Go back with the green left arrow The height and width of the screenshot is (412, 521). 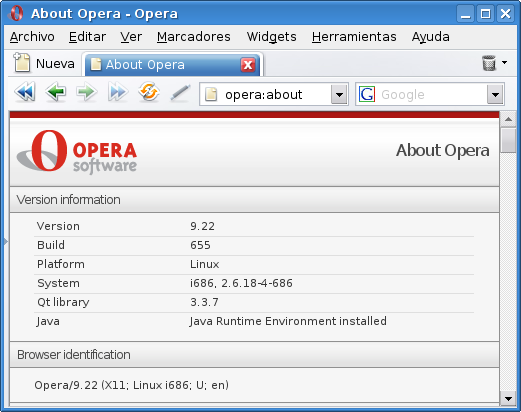(x=56, y=92)
